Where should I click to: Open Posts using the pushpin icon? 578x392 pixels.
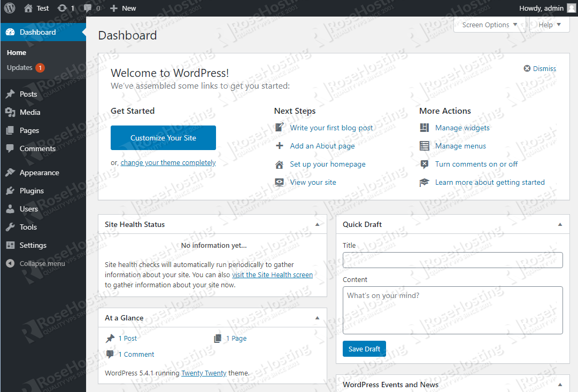click(x=11, y=93)
